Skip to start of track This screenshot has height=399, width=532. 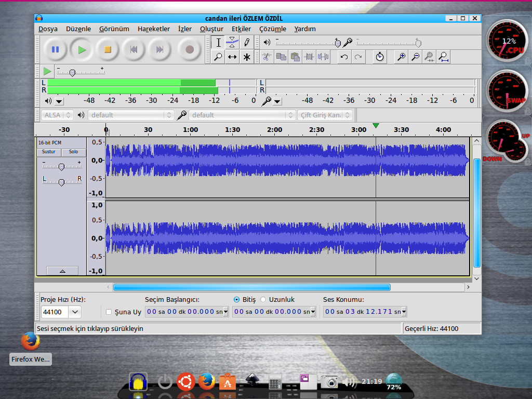(134, 50)
